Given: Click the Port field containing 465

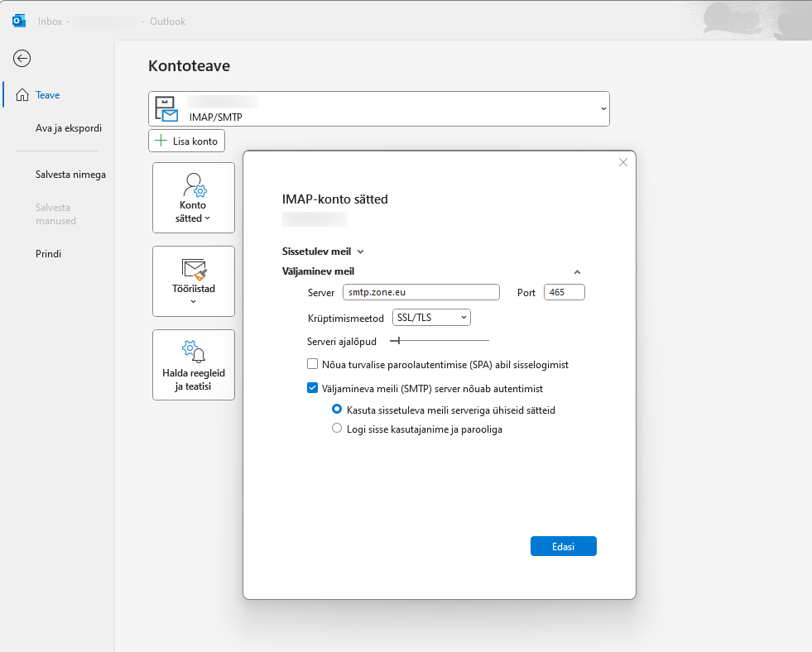Looking at the screenshot, I should click(x=564, y=292).
